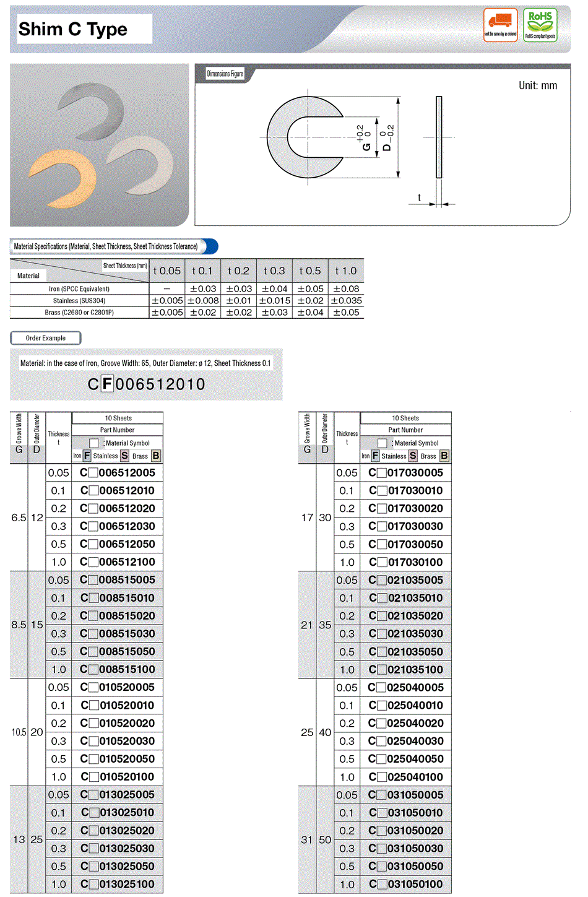588x897 pixels.
Task: Open part number 025040020
Action: click(415, 723)
